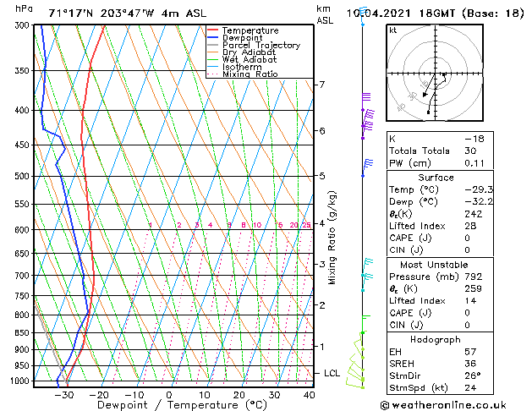This screenshot has width=532, height=411.
Task: Click the blue wind barb near 500 hPa
Action: [x=367, y=167]
